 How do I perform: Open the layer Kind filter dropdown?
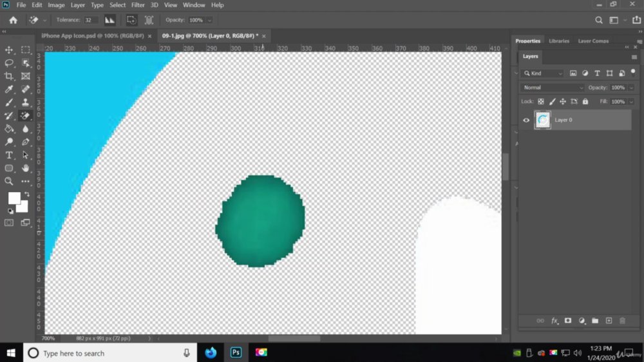[x=542, y=73]
